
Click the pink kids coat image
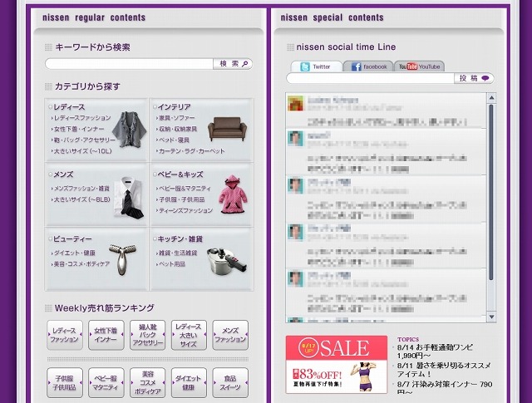[x=233, y=194]
